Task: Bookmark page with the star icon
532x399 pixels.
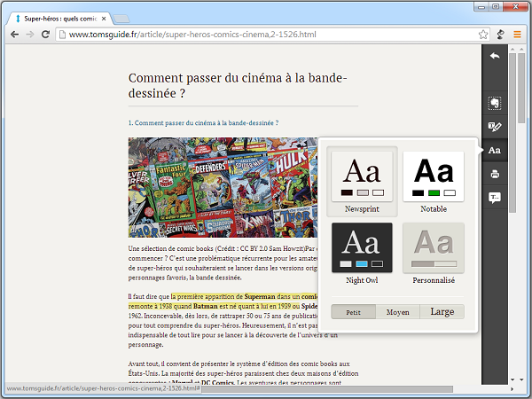Action: [483, 35]
